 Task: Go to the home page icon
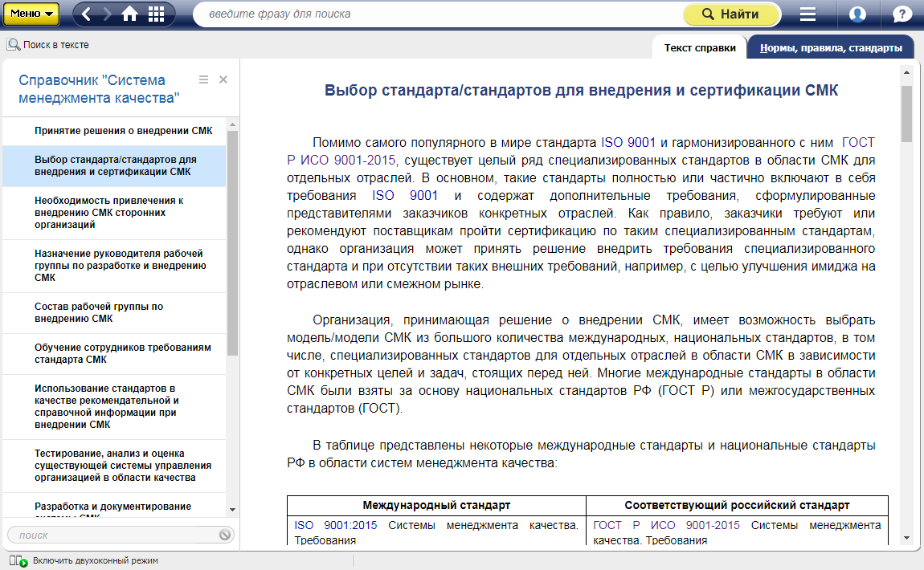pos(130,14)
